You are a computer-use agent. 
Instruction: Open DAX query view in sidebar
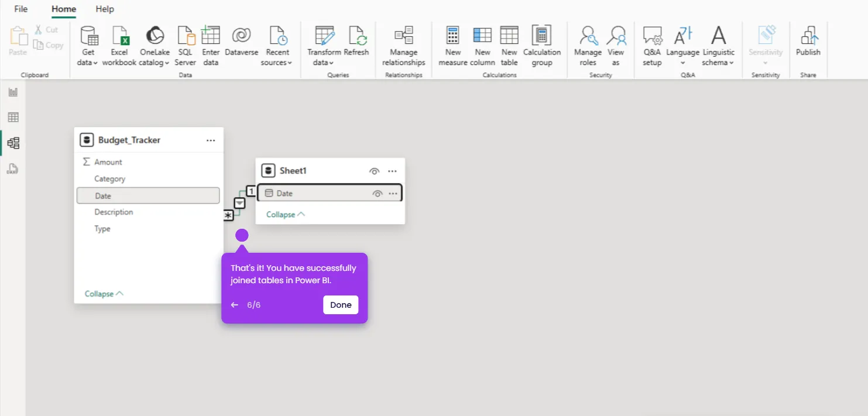coord(13,169)
